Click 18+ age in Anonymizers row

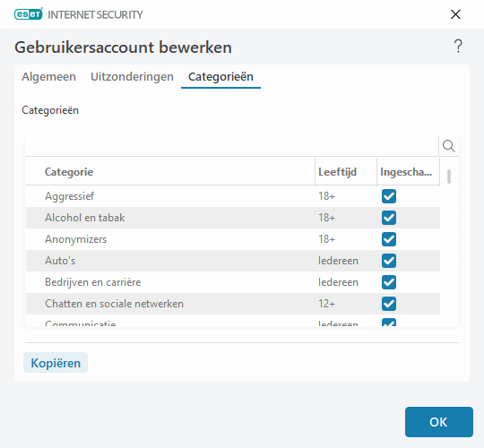(x=326, y=239)
